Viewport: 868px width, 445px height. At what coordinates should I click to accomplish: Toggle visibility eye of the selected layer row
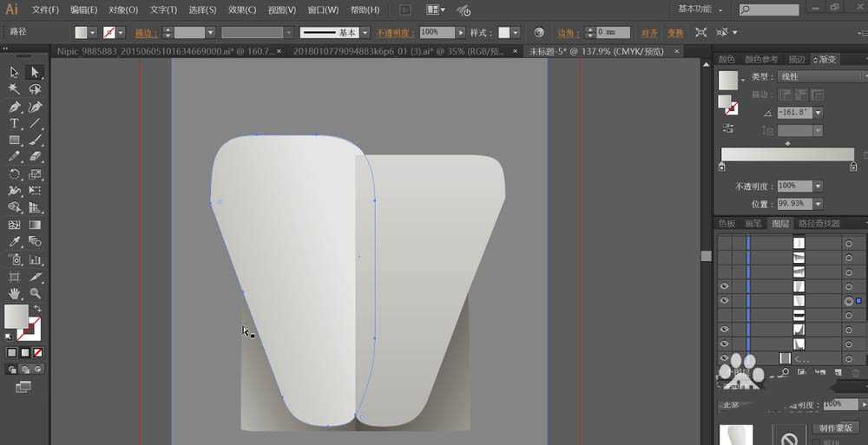click(x=724, y=301)
